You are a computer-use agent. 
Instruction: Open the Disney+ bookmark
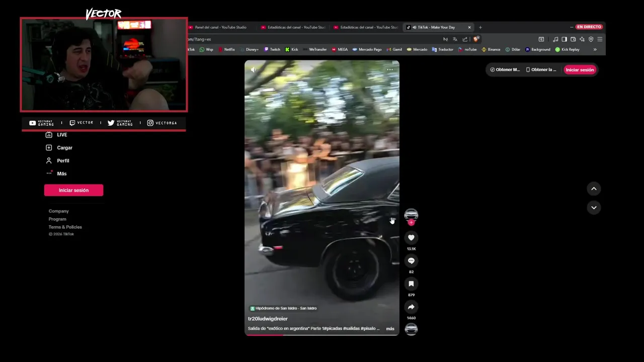(x=250, y=49)
